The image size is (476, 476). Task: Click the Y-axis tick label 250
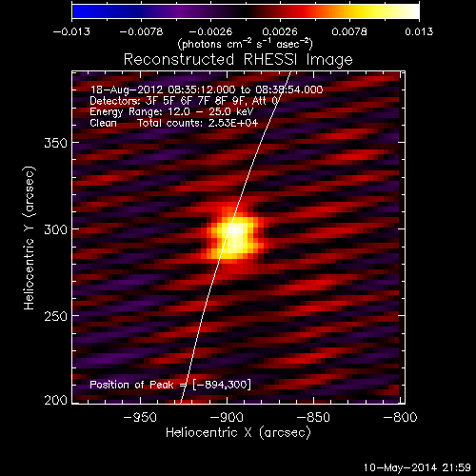click(x=55, y=316)
